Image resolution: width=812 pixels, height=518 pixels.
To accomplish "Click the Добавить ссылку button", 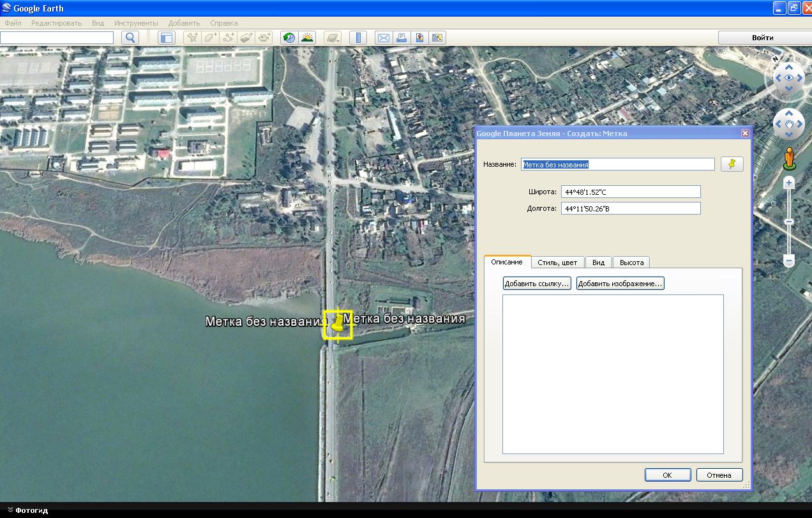I will (x=537, y=284).
